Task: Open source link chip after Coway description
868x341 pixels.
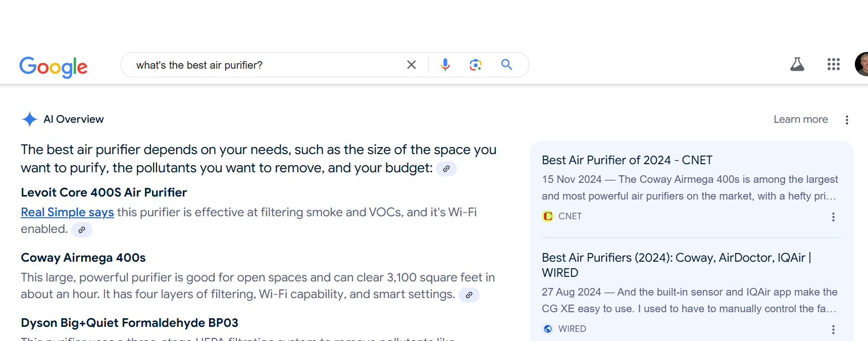Action: click(x=469, y=295)
